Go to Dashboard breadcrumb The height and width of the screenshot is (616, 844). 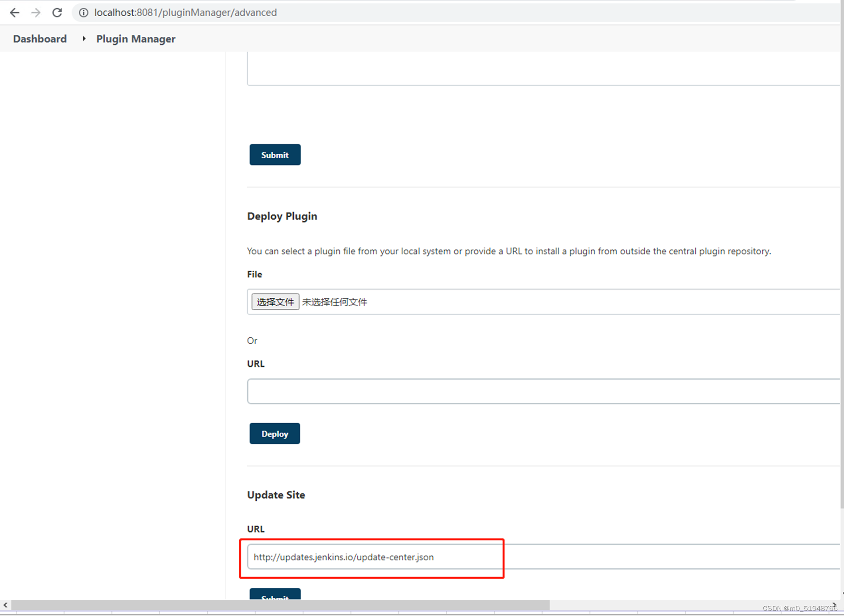coord(40,39)
